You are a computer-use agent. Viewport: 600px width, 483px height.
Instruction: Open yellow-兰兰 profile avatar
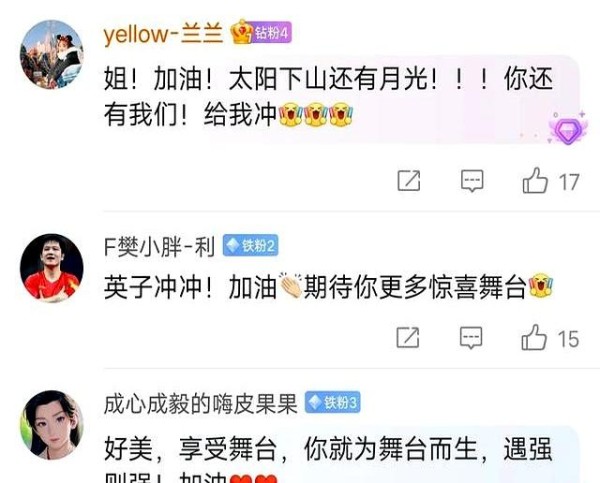[52, 54]
